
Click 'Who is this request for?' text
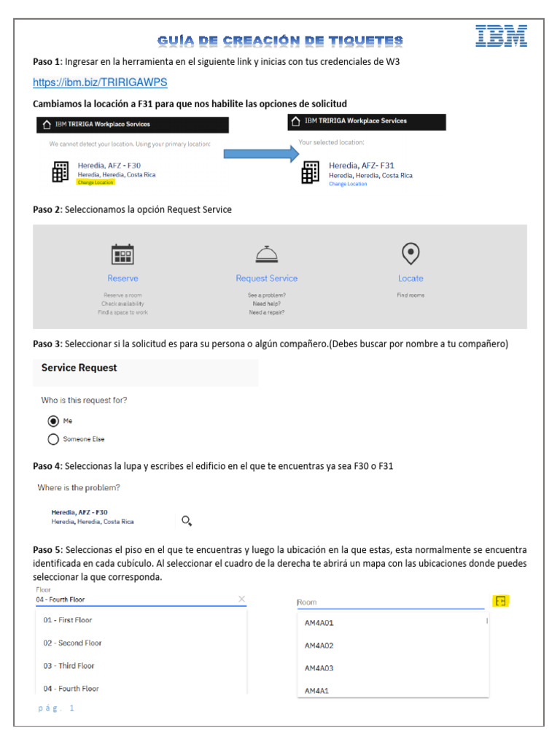[84, 400]
